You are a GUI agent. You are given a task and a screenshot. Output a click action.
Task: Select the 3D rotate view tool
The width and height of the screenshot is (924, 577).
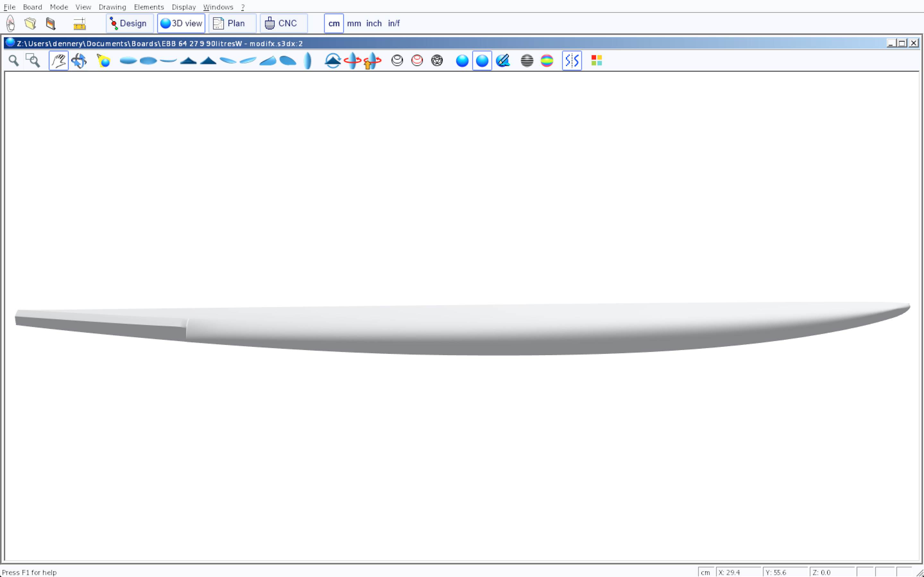pyautogui.click(x=79, y=61)
